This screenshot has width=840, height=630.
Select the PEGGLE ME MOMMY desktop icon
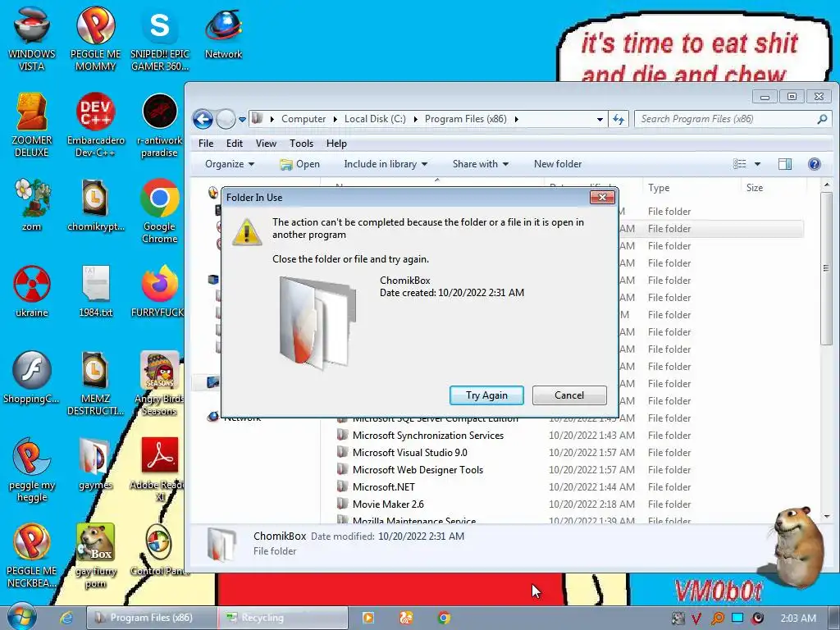[x=95, y=39]
